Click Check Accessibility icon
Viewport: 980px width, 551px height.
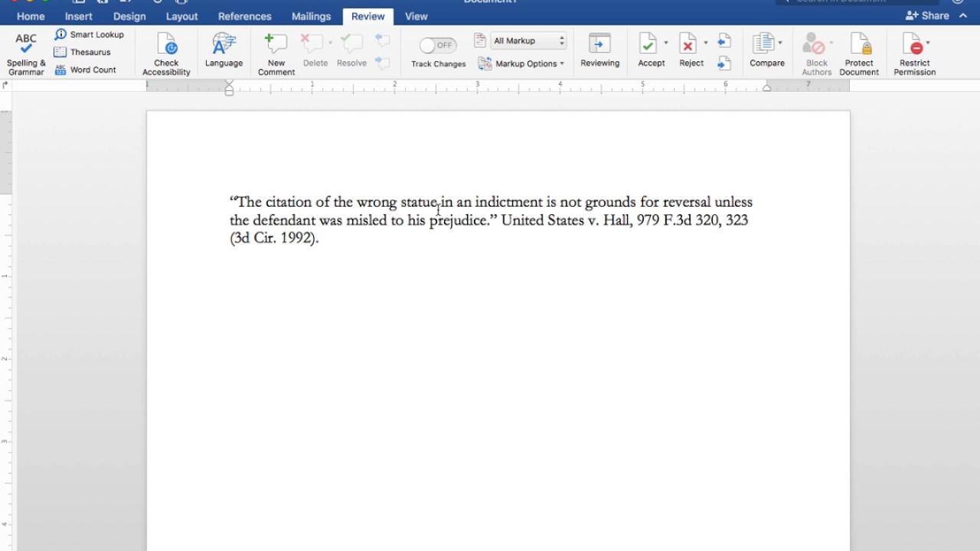click(166, 44)
